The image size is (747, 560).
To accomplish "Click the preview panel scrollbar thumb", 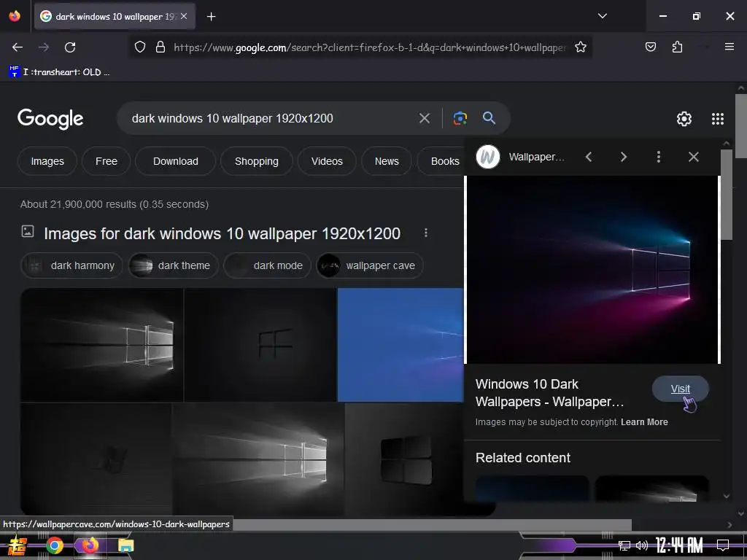I will (x=726, y=194).
